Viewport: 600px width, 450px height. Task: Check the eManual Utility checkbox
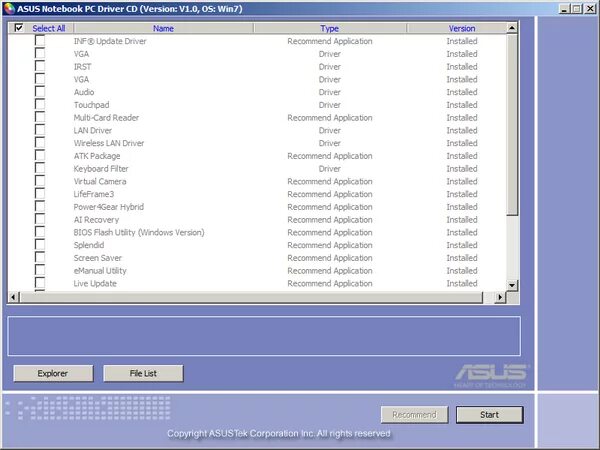pyautogui.click(x=40, y=270)
